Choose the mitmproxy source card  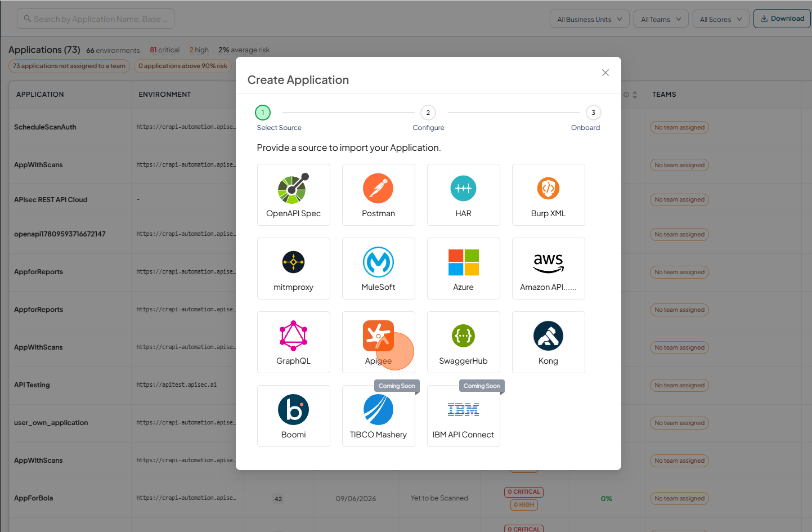click(293, 269)
